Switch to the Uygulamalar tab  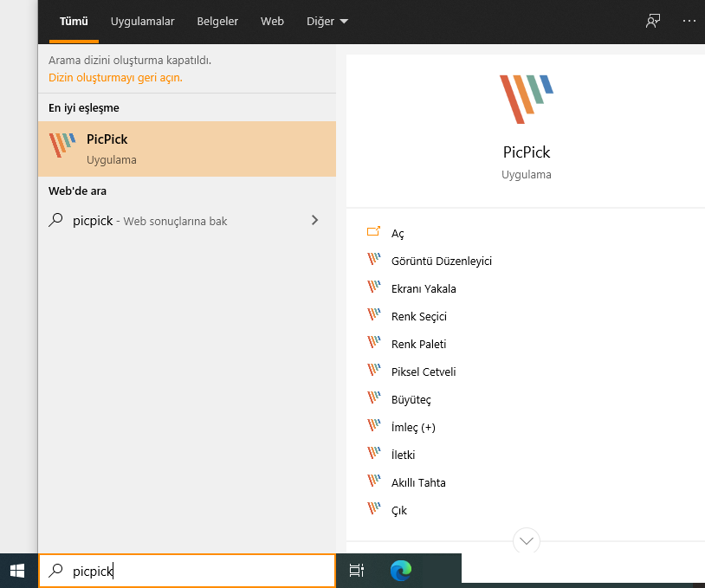[x=143, y=21]
